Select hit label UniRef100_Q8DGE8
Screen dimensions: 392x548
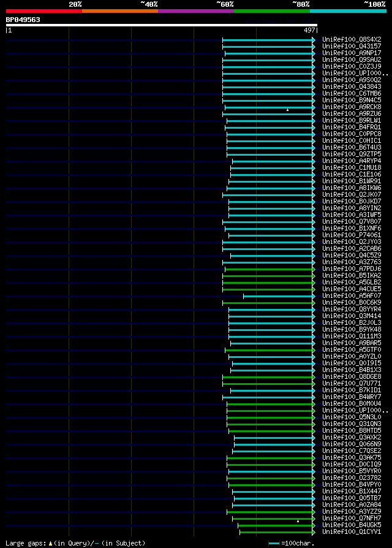click(352, 377)
